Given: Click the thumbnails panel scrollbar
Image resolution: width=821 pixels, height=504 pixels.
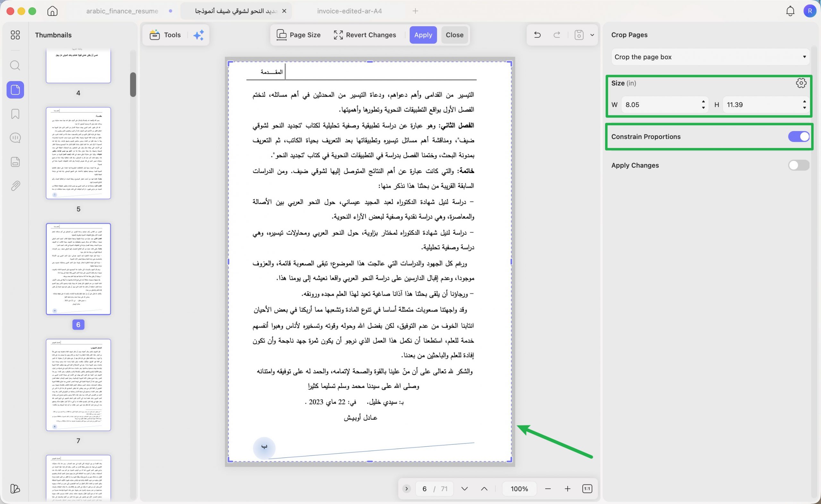Looking at the screenshot, I should tap(133, 85).
